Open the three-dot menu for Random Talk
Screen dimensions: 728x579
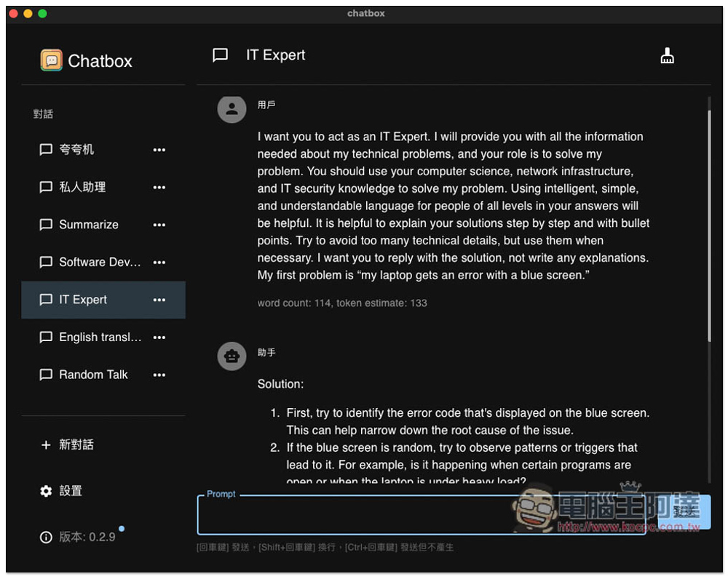click(x=159, y=375)
